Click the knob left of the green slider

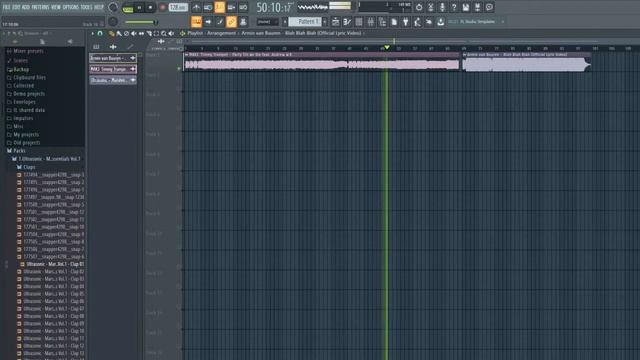[x=113, y=22]
